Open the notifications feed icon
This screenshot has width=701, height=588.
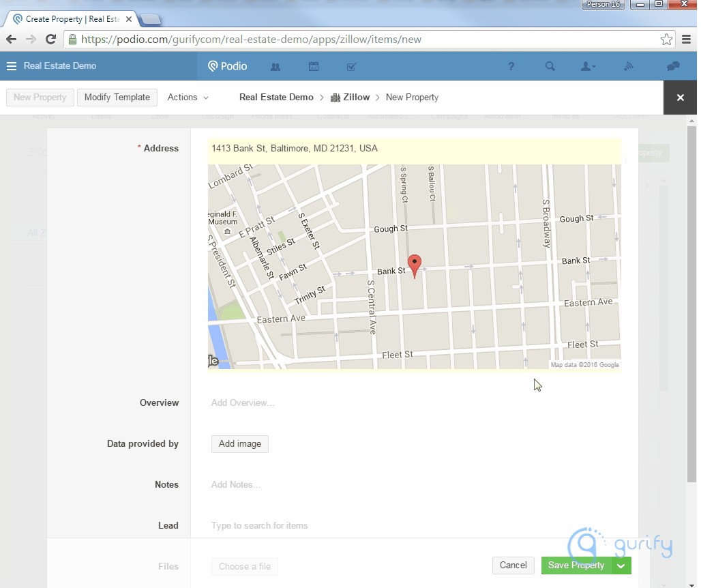click(x=629, y=67)
